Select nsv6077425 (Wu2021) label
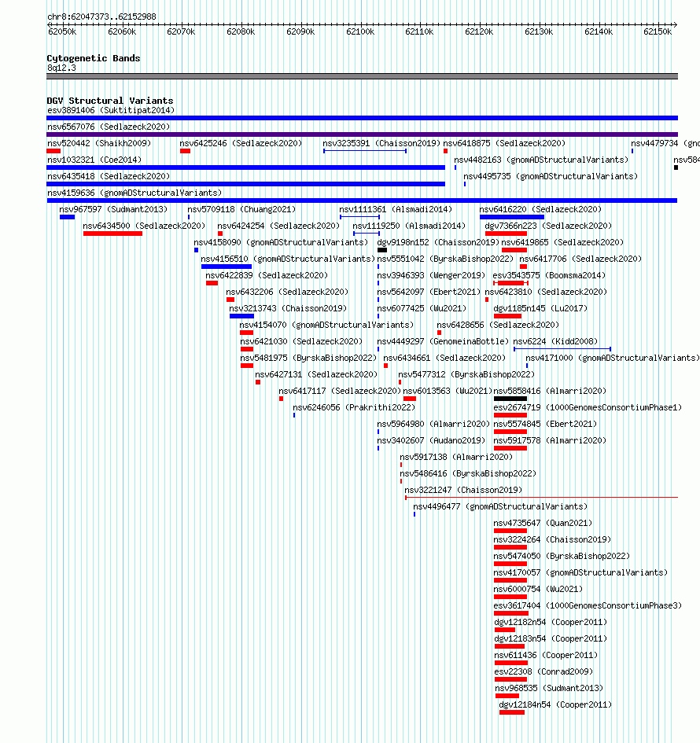Viewport: 700px width, 743px height. 422,308
